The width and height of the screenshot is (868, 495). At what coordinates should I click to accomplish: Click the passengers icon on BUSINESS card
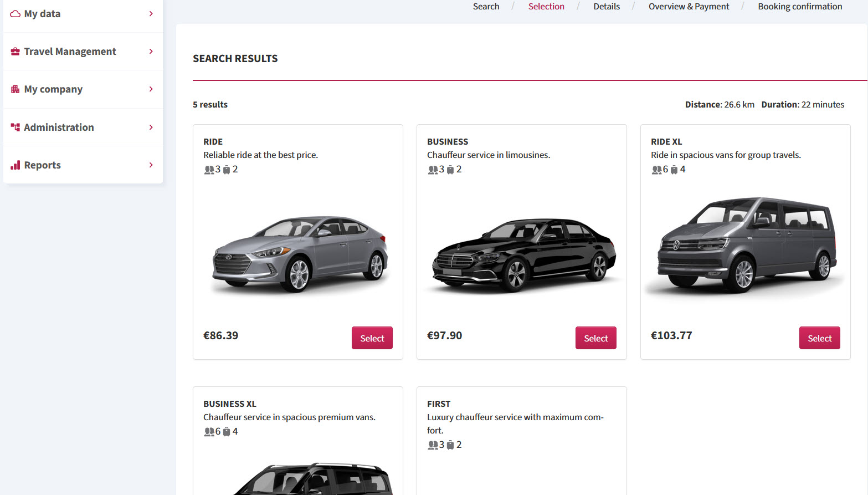[433, 170]
